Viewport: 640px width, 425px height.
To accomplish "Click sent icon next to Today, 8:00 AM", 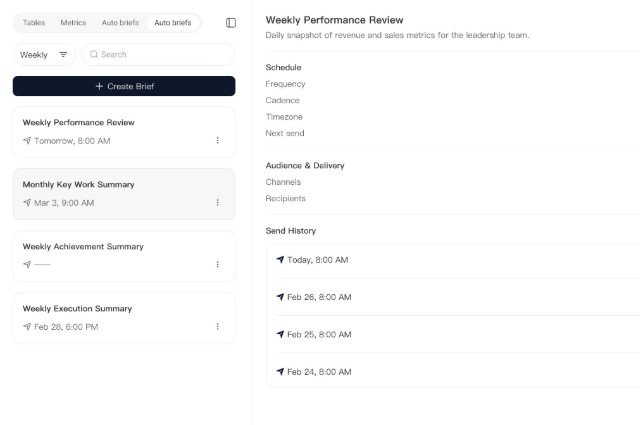I will pyautogui.click(x=280, y=260).
